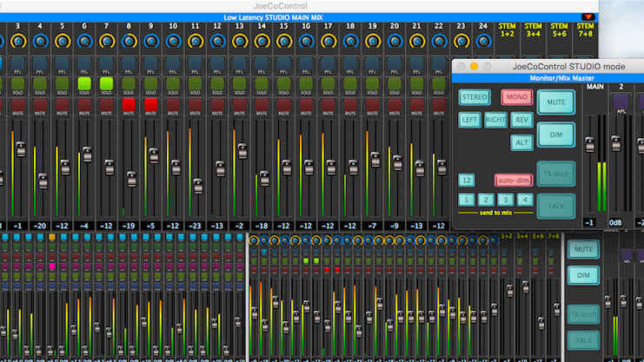644x362 pixels.
Task: Solo channel 12
Action: point(217,83)
